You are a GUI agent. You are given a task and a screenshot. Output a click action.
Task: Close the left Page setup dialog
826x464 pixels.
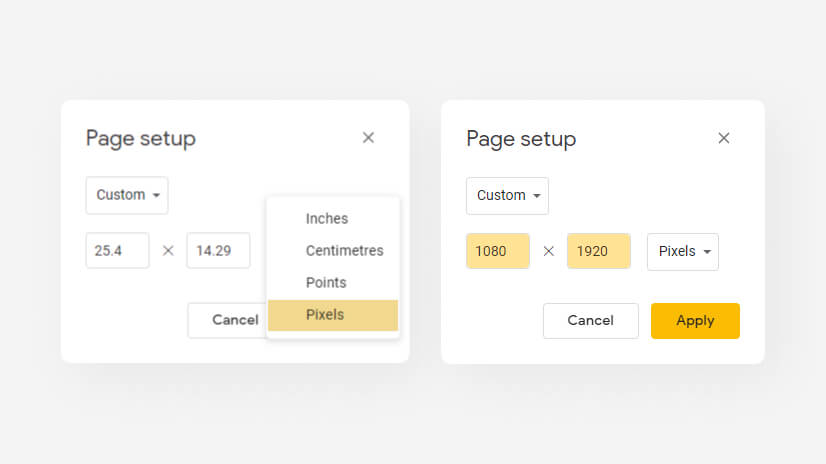pos(368,138)
